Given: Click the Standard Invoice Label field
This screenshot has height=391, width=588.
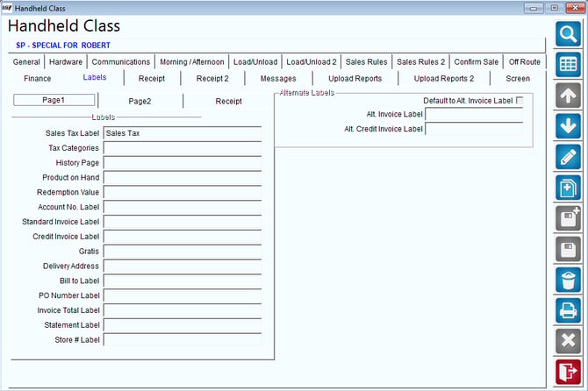Looking at the screenshot, I should point(183,222).
